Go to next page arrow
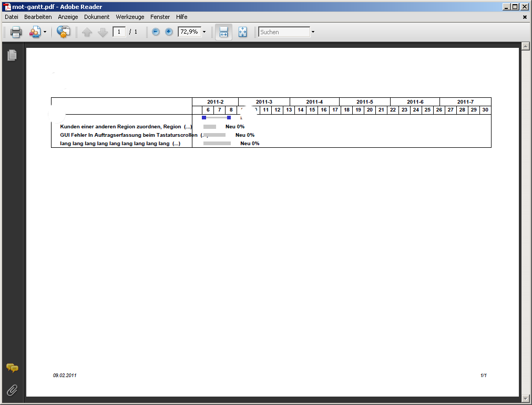This screenshot has height=405, width=532. coord(103,32)
